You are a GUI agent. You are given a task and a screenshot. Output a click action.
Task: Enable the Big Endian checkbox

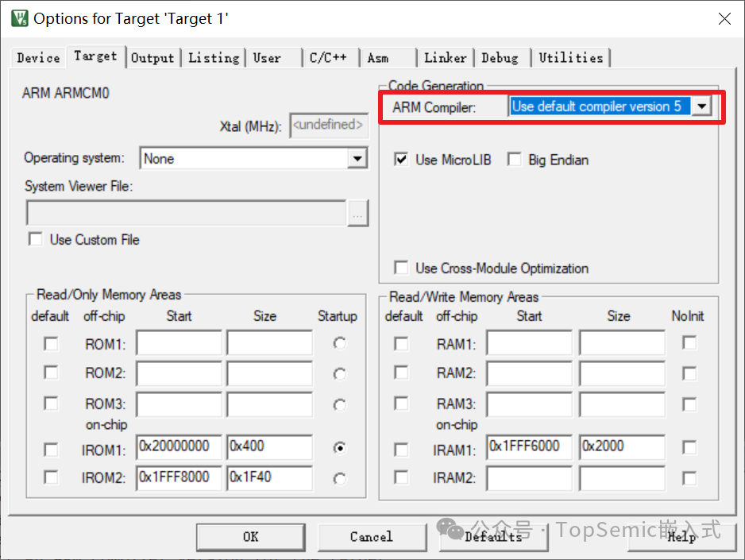[x=515, y=160]
